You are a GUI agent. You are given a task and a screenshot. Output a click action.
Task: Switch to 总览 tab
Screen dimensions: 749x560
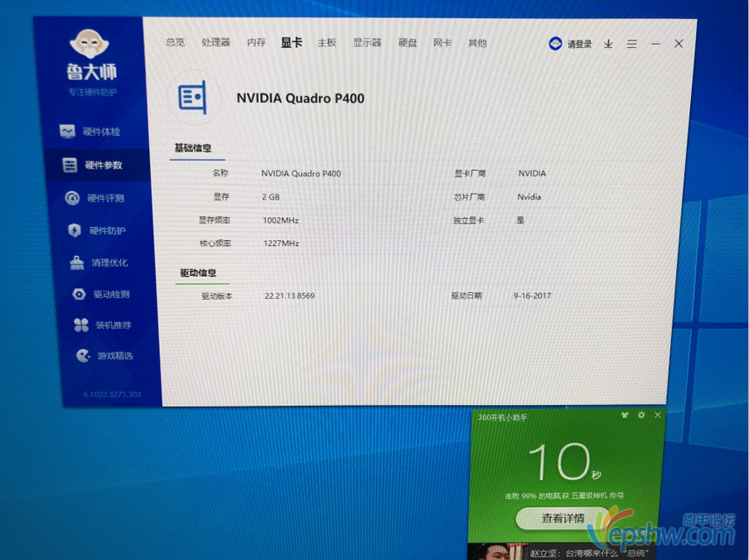coord(176,42)
